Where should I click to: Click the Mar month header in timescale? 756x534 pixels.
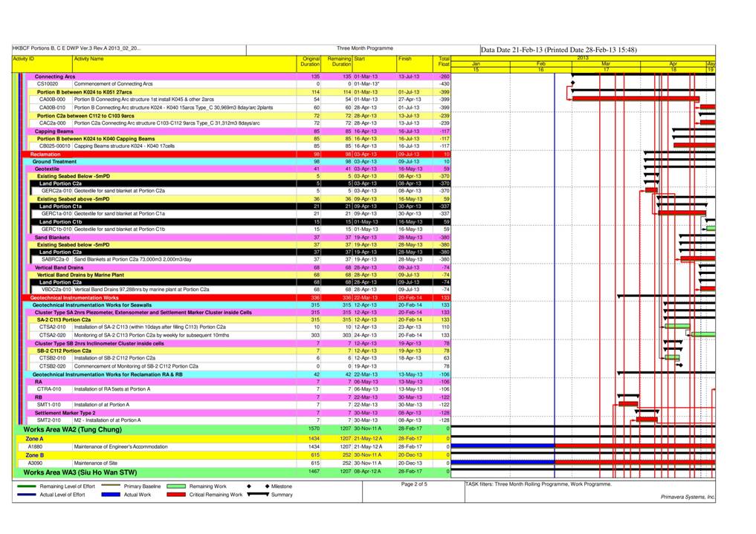(x=606, y=64)
